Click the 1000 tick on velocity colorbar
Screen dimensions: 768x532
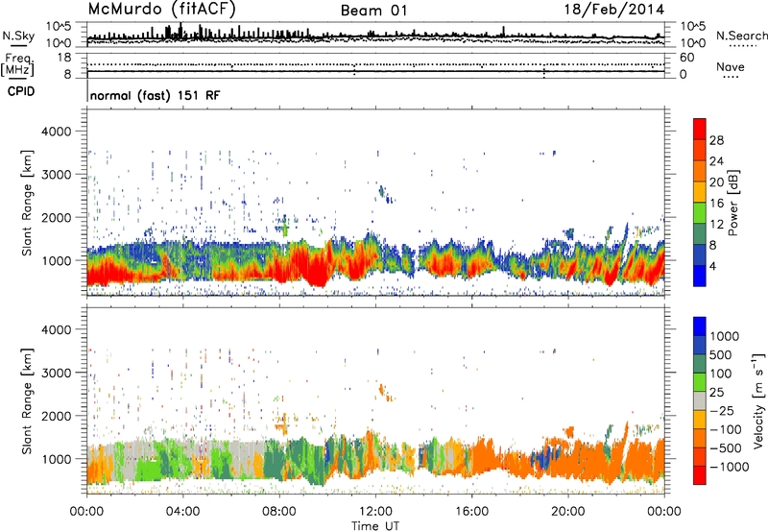(725, 336)
